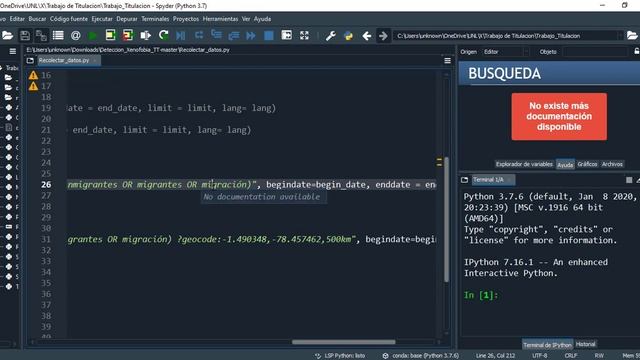Click the editor horizontal scrollbar thumb

coord(344,342)
